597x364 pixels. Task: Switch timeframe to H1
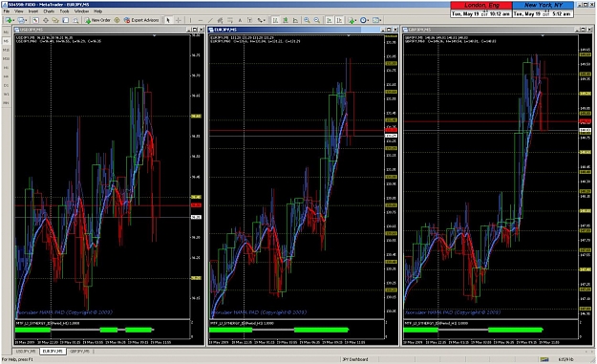[x=6, y=68]
